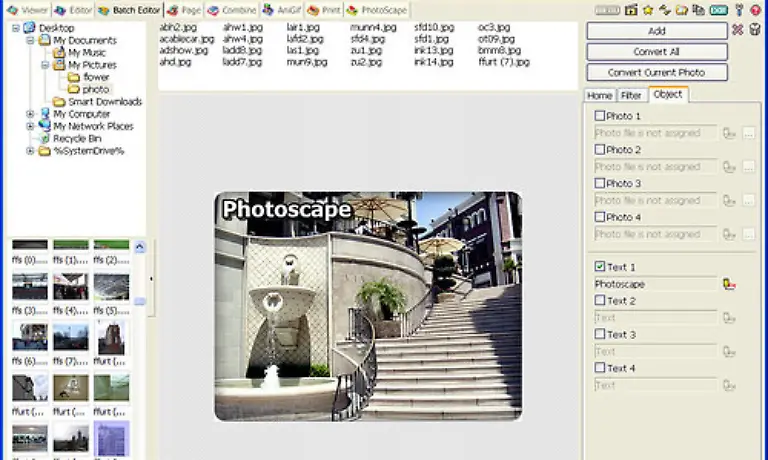Screen dimensions: 768x460
Task: Switch to the Editor tab
Action: click(73, 10)
